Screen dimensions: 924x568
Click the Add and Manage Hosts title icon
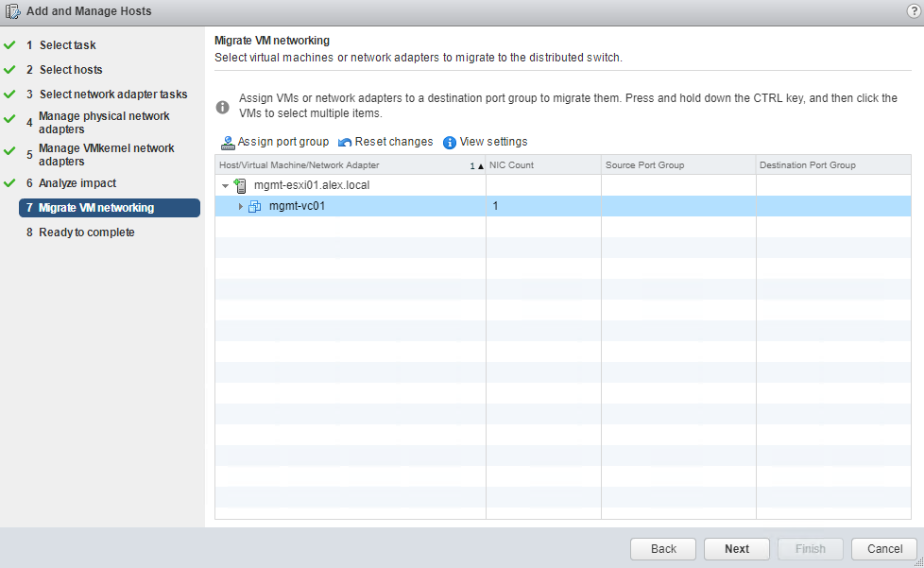click(12, 11)
